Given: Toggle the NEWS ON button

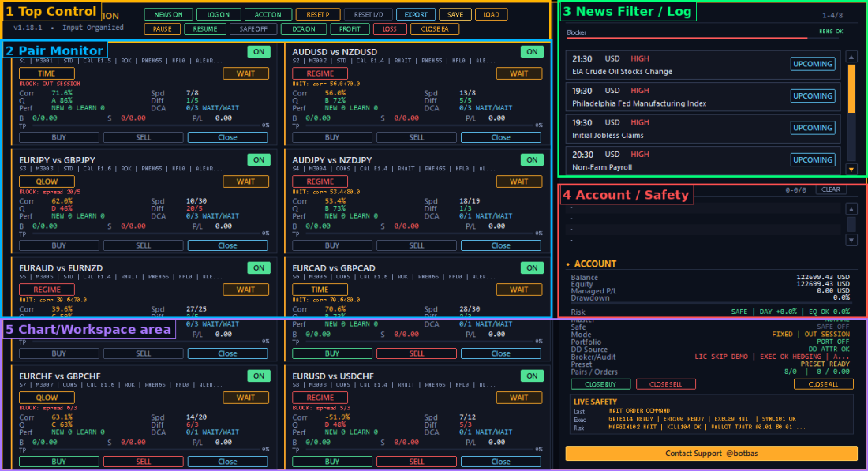Looking at the screenshot, I should (x=168, y=15).
